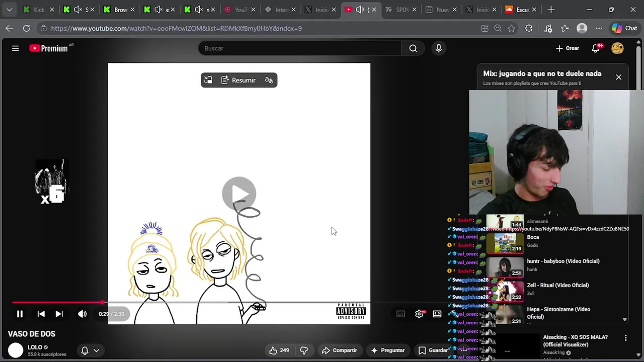The height and width of the screenshot is (362, 644).
Task: Reload the page with refresh icon
Action: click(x=27, y=28)
